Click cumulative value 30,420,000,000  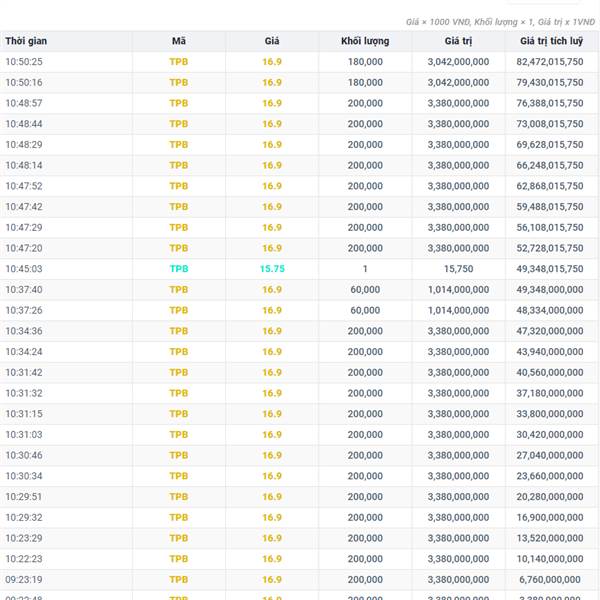coord(550,434)
